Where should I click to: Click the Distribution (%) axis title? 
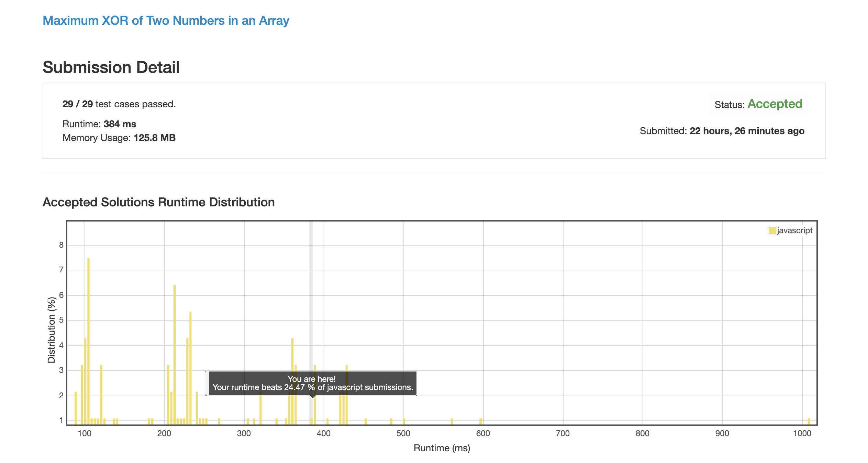pyautogui.click(x=52, y=330)
